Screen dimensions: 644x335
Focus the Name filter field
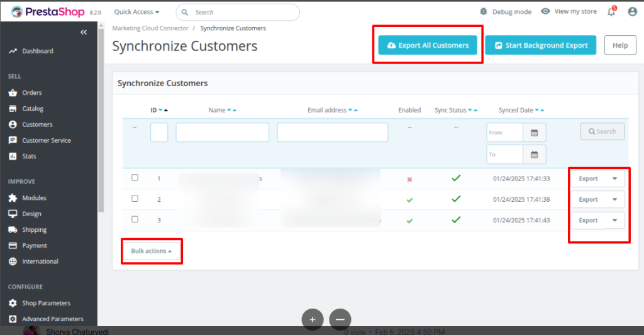coord(222,132)
